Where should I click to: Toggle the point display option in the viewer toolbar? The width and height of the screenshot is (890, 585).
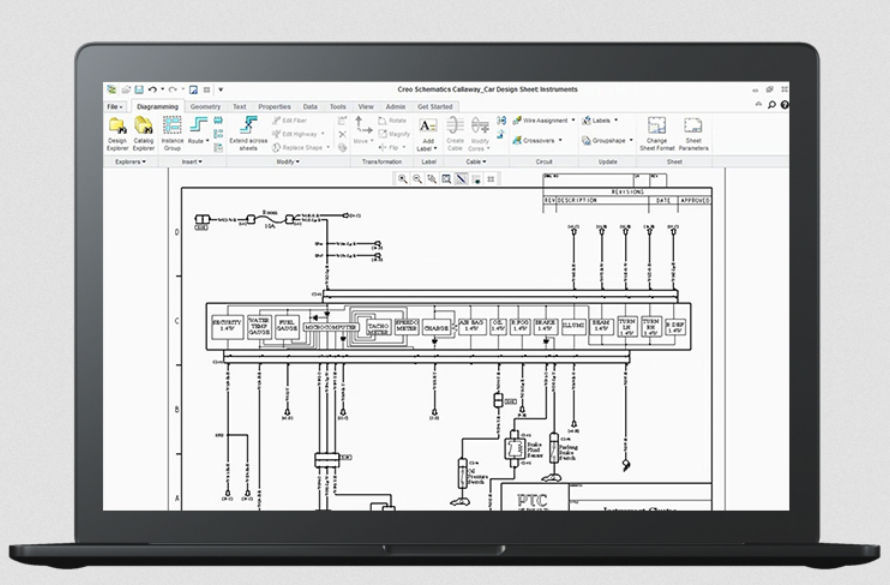click(477, 180)
